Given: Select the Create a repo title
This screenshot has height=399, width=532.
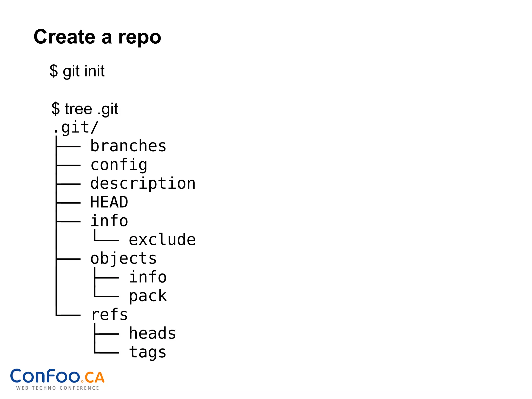Looking at the screenshot, I should [97, 37].
